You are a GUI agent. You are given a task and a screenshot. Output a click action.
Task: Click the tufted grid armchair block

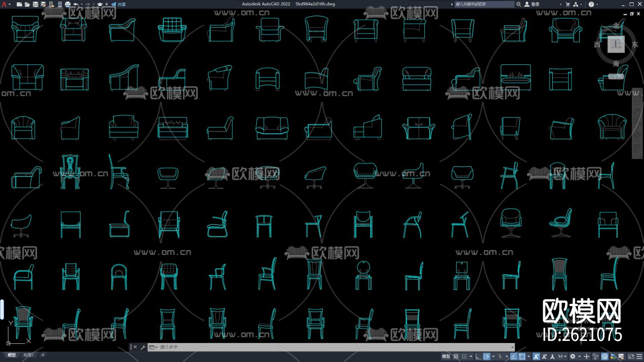[x=172, y=29]
